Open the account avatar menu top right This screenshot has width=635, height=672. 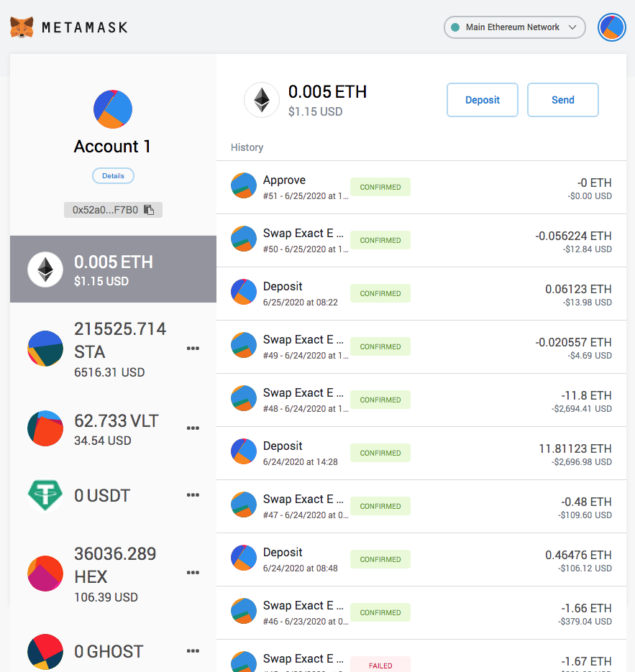(x=612, y=27)
